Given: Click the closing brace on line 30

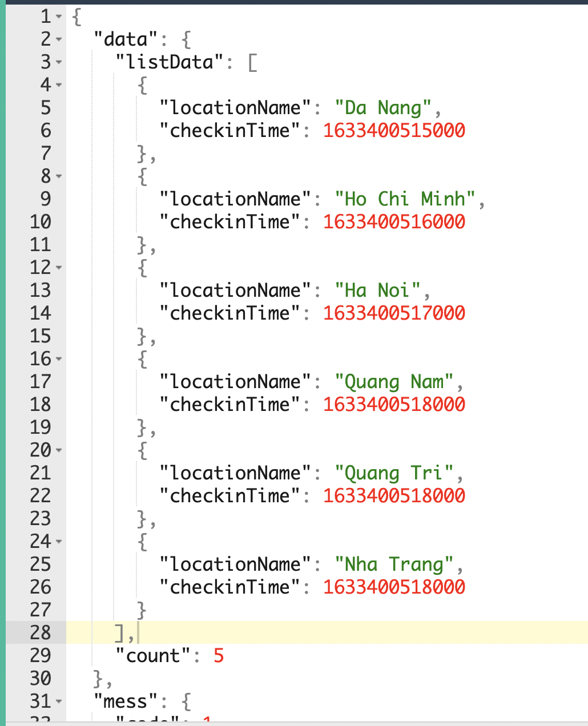Looking at the screenshot, I should (x=98, y=679).
